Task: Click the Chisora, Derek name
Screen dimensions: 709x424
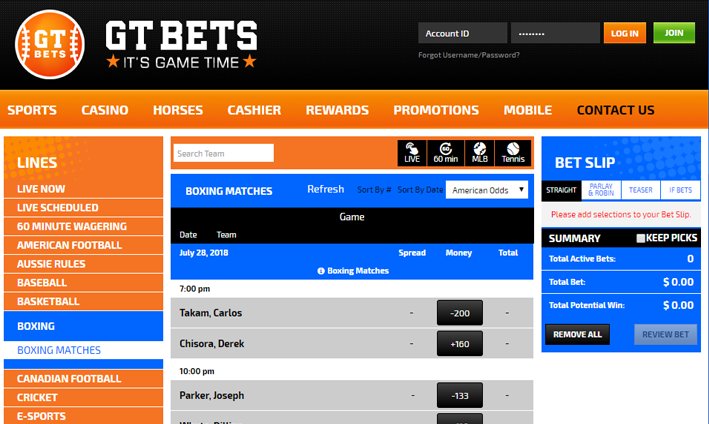Action: pyautogui.click(x=212, y=344)
